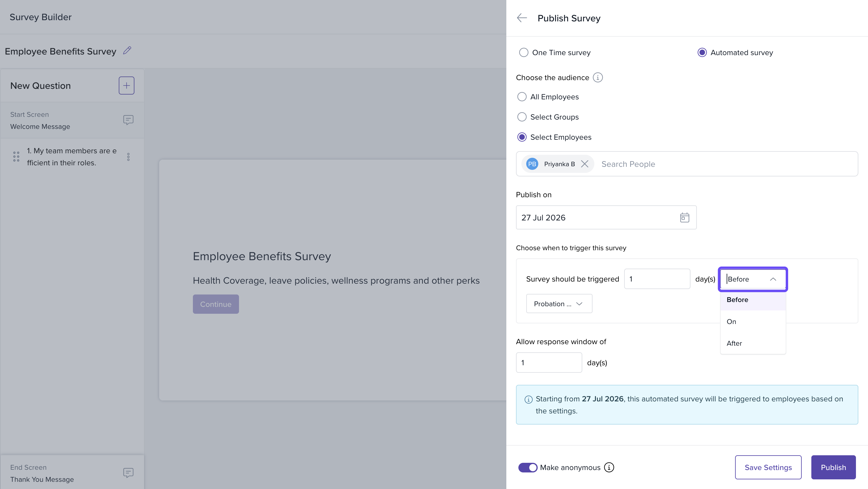This screenshot has width=868, height=489.
Task: Click the Survey Builder heading
Action: [40, 17]
